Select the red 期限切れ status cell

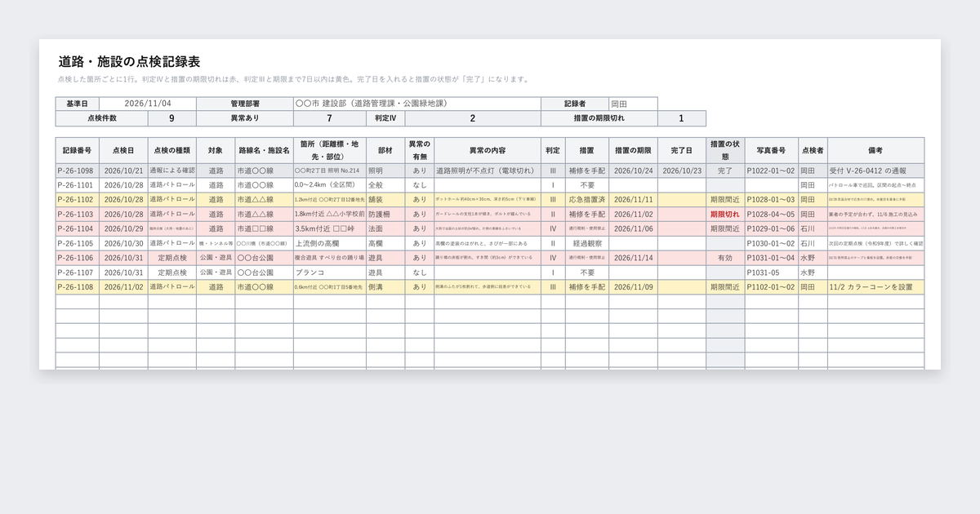coord(725,215)
